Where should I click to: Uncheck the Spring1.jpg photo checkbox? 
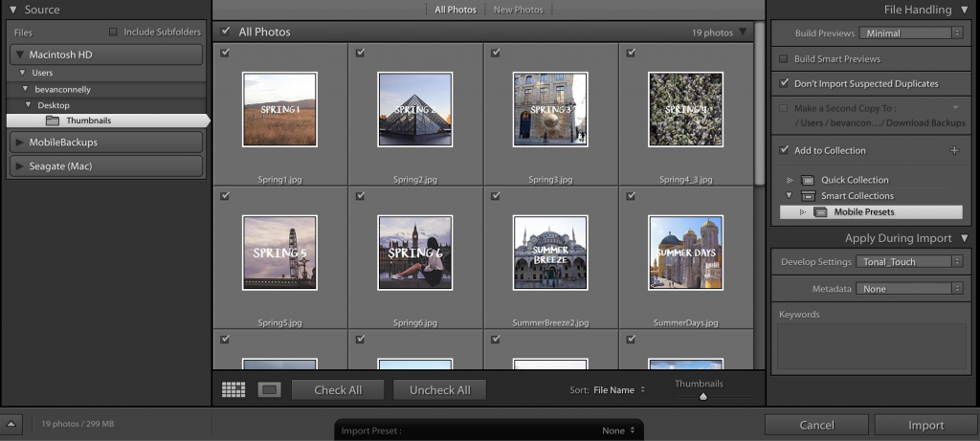click(x=225, y=54)
